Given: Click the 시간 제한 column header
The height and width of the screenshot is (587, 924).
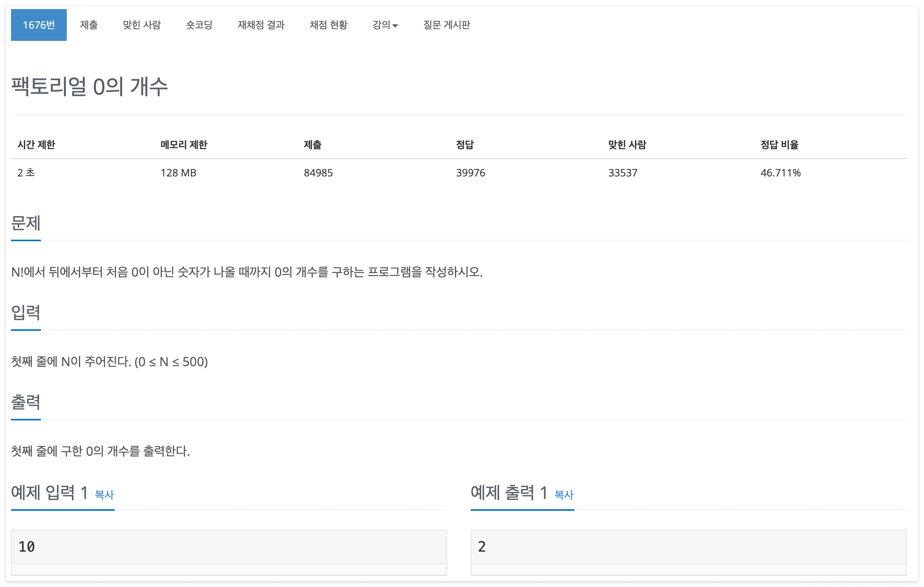Looking at the screenshot, I should click(x=36, y=145).
